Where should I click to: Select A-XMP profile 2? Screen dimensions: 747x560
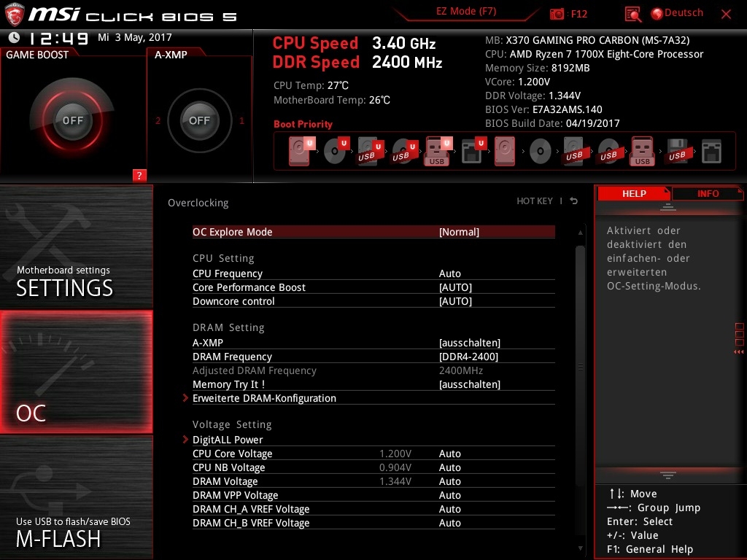[x=158, y=120]
